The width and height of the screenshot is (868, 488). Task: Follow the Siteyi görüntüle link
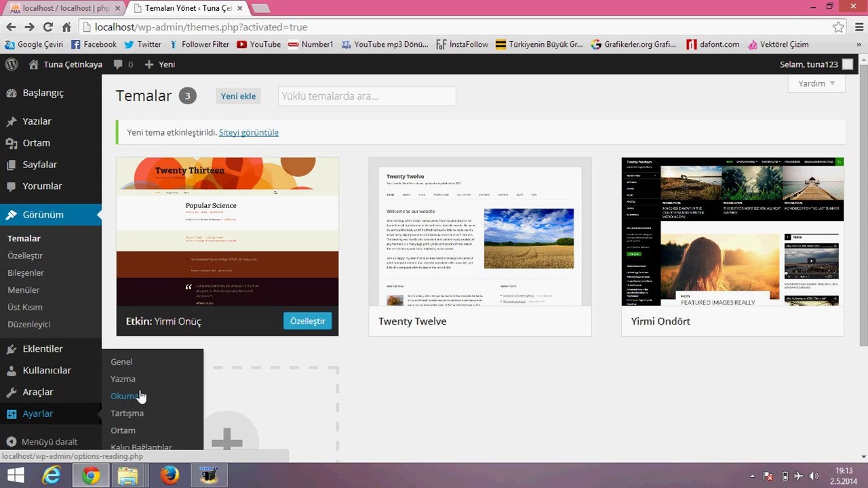tap(249, 133)
